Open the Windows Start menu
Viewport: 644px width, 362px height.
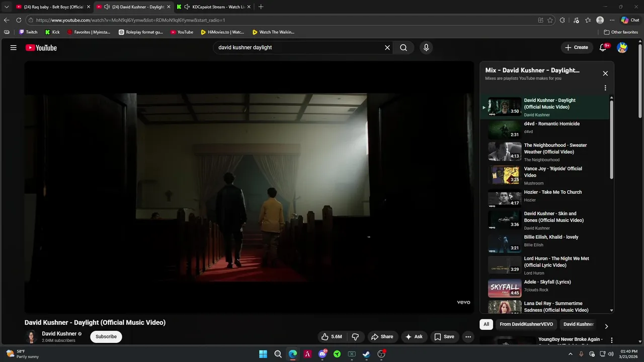tap(263, 354)
